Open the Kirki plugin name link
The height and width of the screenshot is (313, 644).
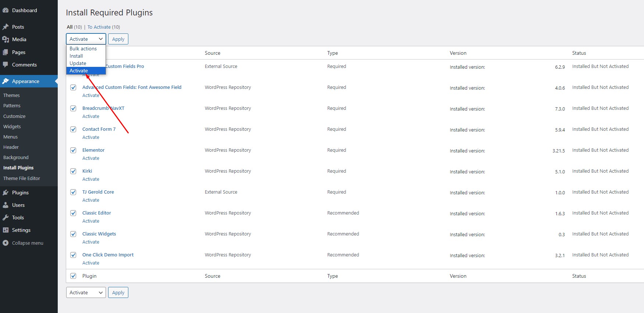pos(87,171)
